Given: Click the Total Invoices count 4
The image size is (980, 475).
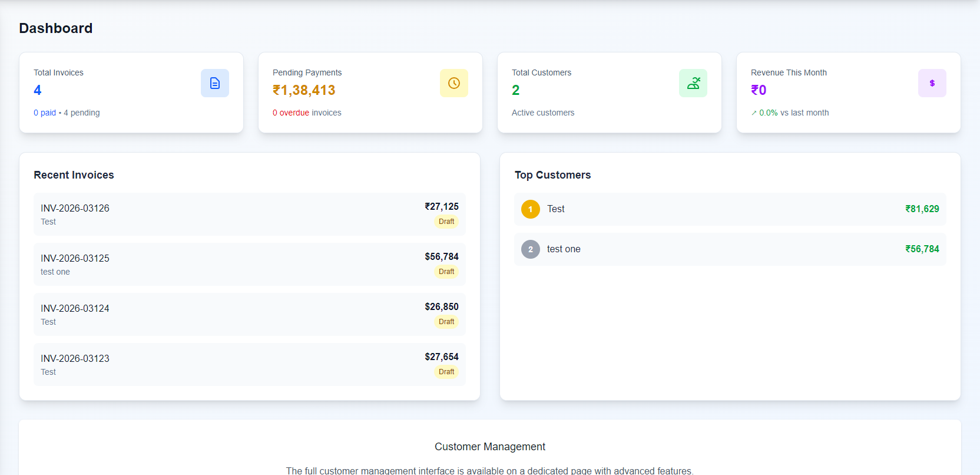Looking at the screenshot, I should [38, 90].
